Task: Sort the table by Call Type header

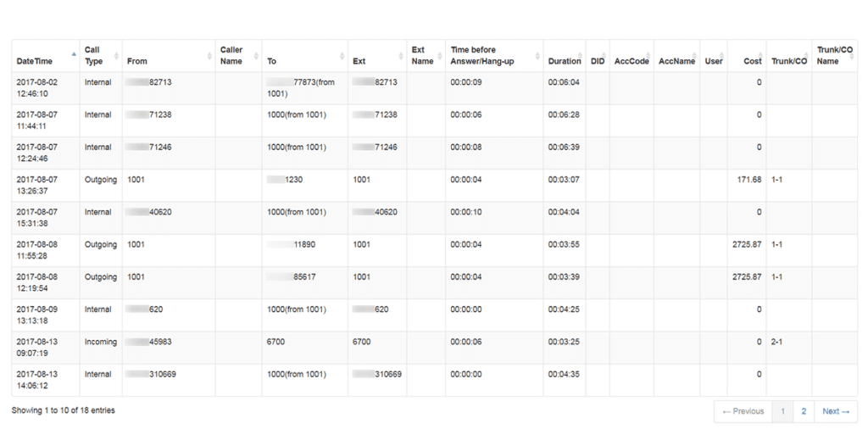Action: point(94,55)
